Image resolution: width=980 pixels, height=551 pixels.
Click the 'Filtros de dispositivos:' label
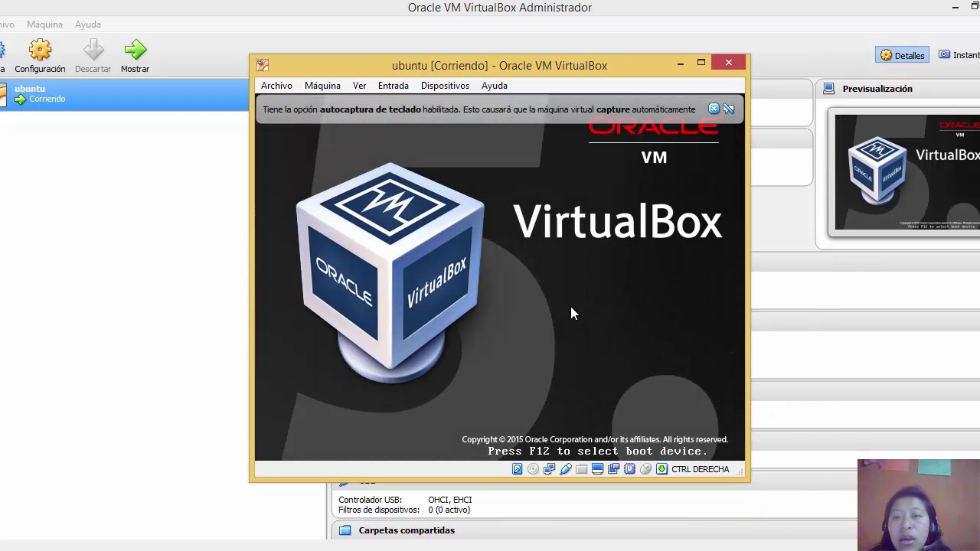pos(379,510)
